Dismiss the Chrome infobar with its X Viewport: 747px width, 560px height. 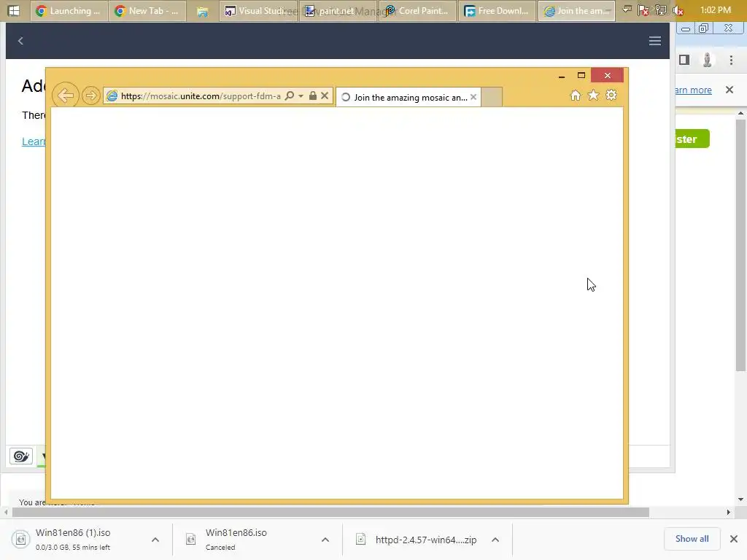click(x=729, y=90)
